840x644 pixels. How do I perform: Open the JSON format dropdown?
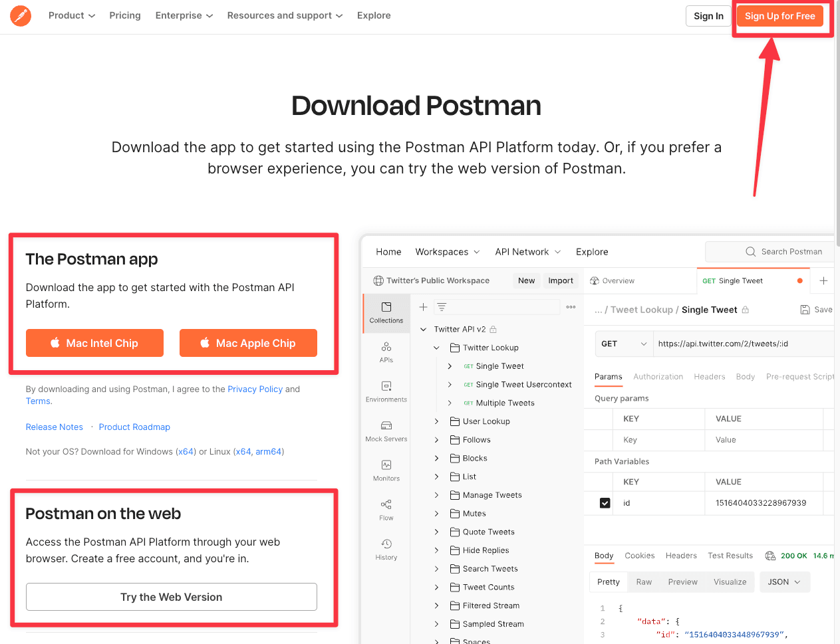pyautogui.click(x=784, y=582)
